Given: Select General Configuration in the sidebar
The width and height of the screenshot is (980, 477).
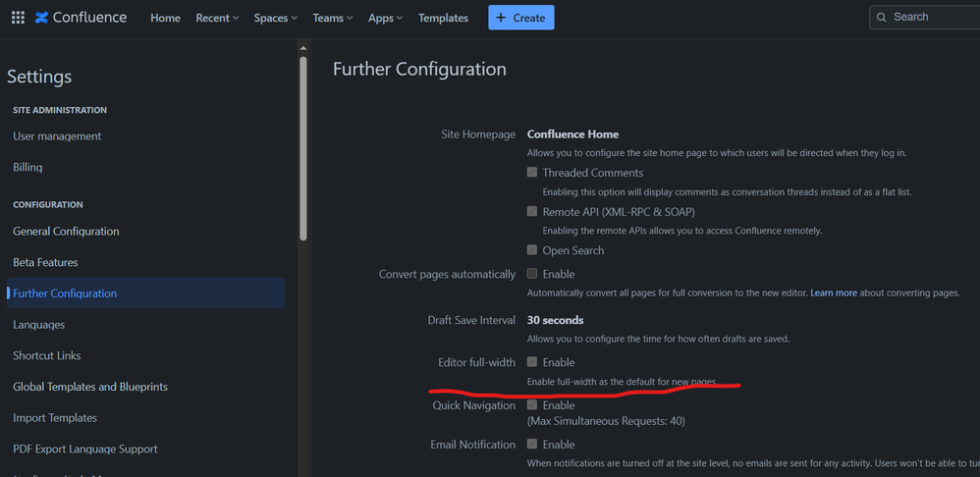Looking at the screenshot, I should [66, 231].
